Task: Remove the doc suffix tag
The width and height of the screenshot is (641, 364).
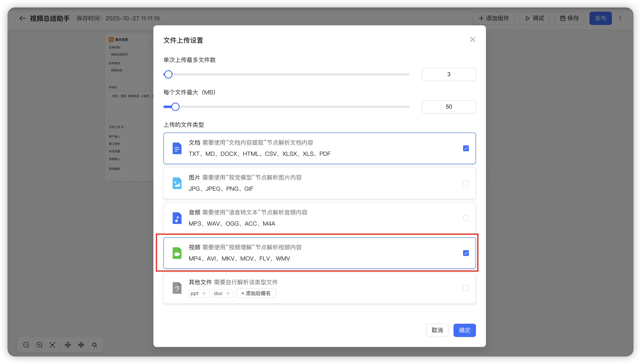Action: point(228,293)
